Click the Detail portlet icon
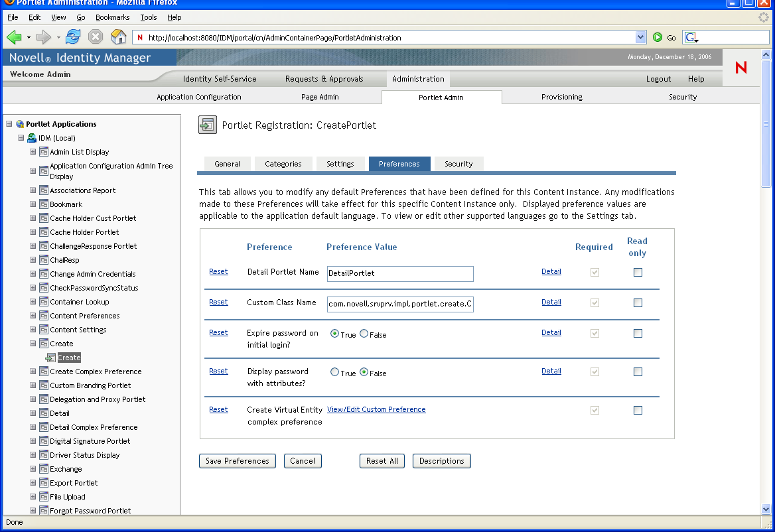 pyautogui.click(x=44, y=413)
